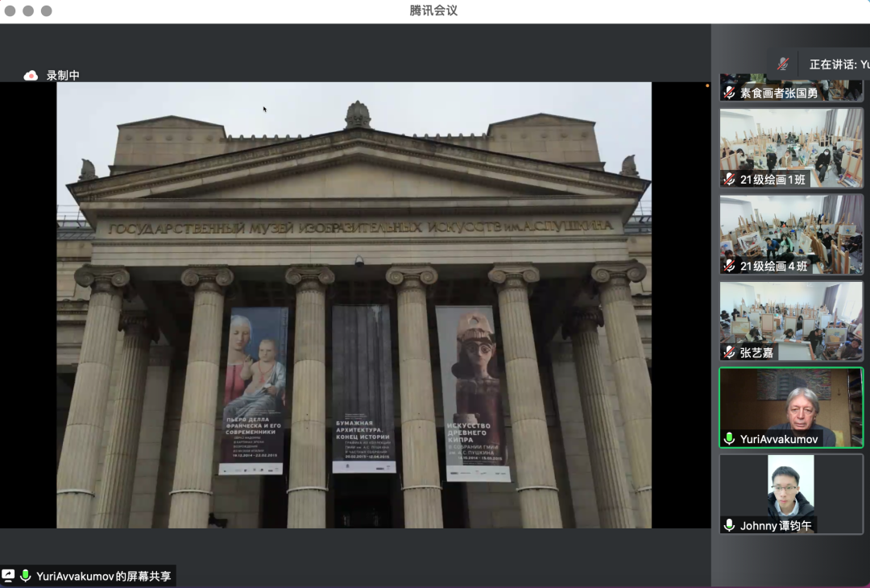Viewport: 870px width, 588px height.
Task: Click the shared museum photo in main view
Action: pos(354,304)
